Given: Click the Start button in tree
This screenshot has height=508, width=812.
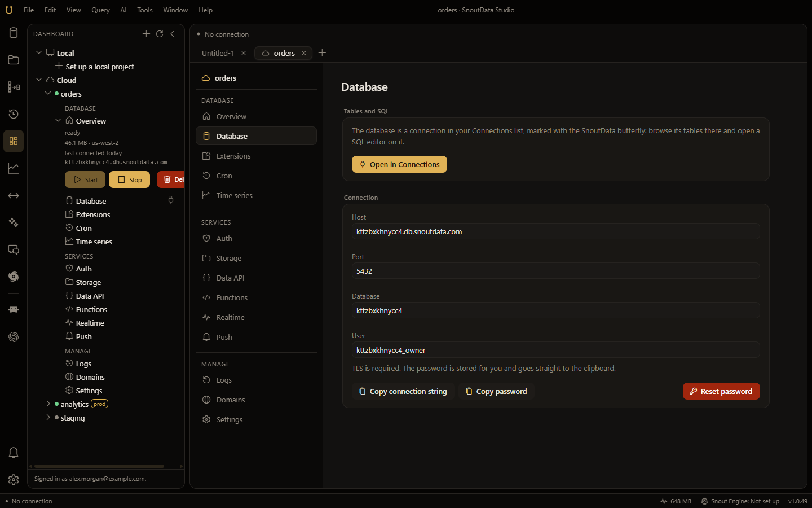Looking at the screenshot, I should (x=85, y=179).
